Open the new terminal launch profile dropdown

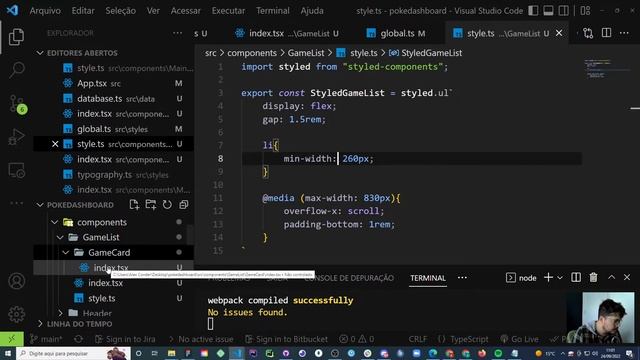(560, 278)
